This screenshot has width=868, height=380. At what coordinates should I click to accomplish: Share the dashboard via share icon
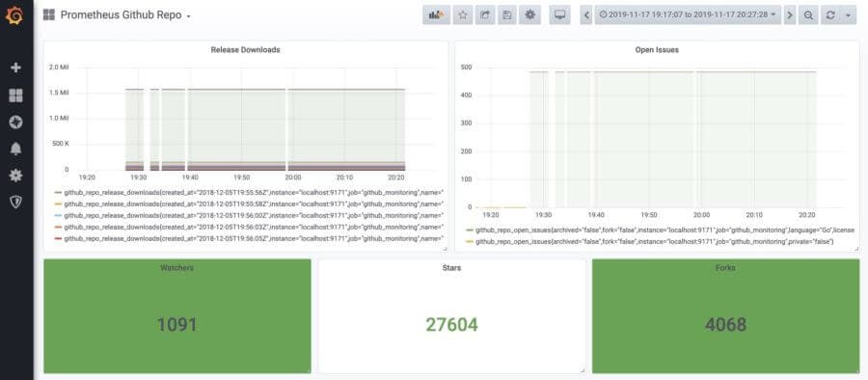pyautogui.click(x=485, y=15)
